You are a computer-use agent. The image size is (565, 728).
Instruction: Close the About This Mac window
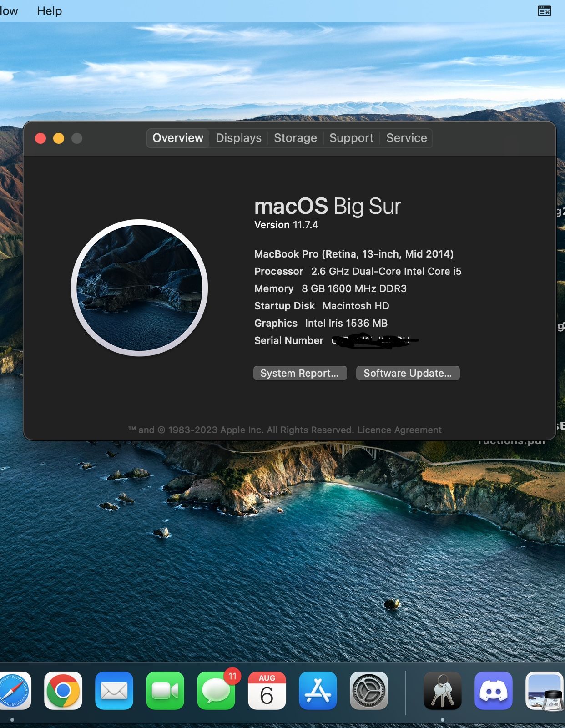(x=40, y=138)
